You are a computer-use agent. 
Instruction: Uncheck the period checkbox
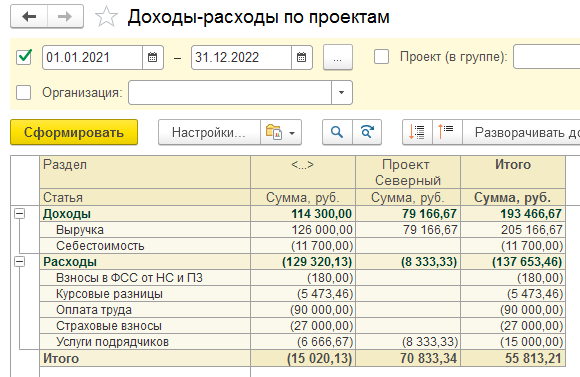(x=24, y=57)
